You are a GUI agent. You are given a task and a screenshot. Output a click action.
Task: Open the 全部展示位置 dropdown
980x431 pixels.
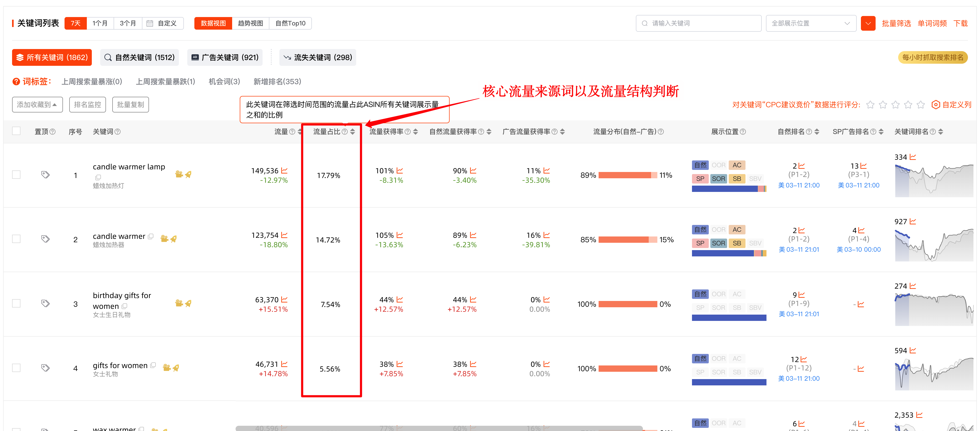tap(810, 23)
